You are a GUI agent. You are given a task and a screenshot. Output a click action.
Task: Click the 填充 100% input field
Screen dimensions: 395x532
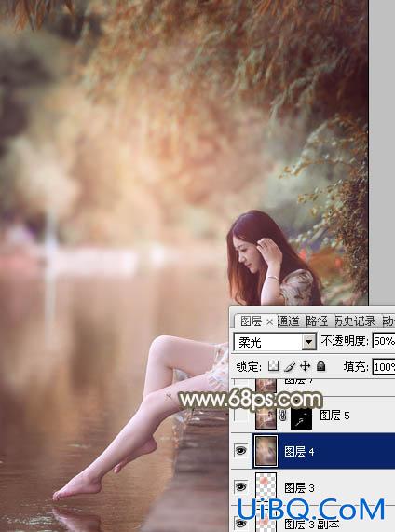[384, 367]
